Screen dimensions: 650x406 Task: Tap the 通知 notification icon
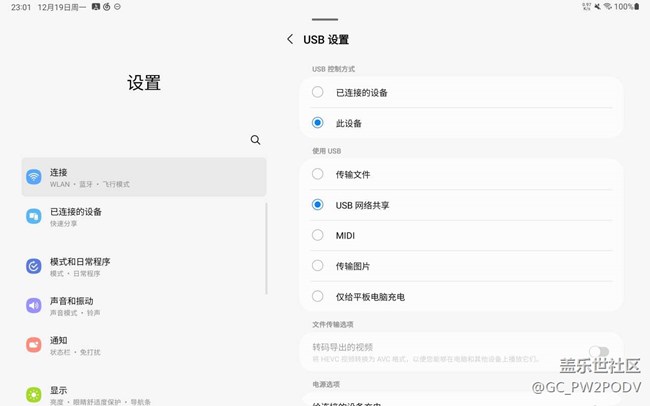[x=34, y=344]
